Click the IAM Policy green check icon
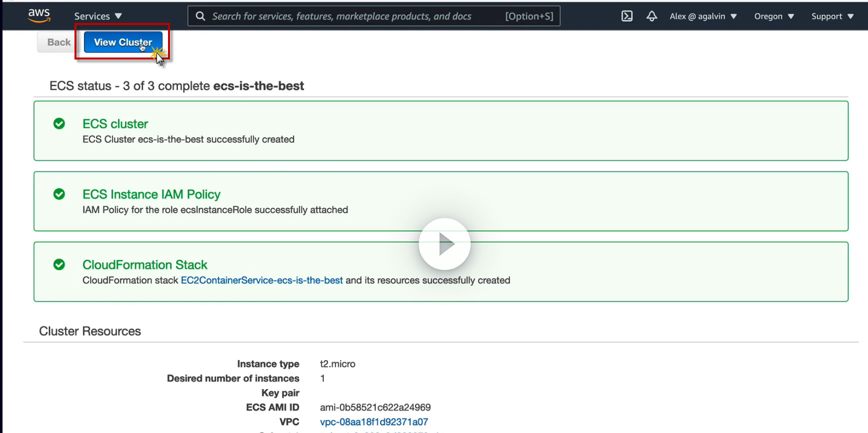 pyautogui.click(x=59, y=194)
